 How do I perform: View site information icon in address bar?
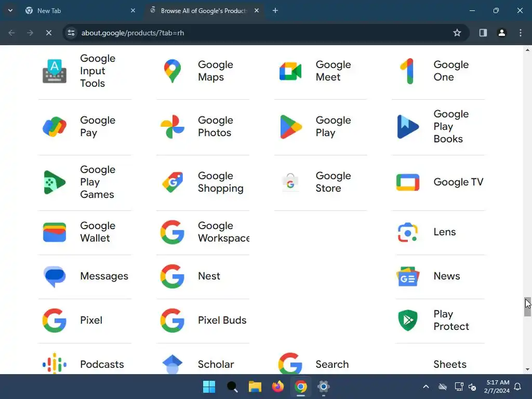(71, 33)
